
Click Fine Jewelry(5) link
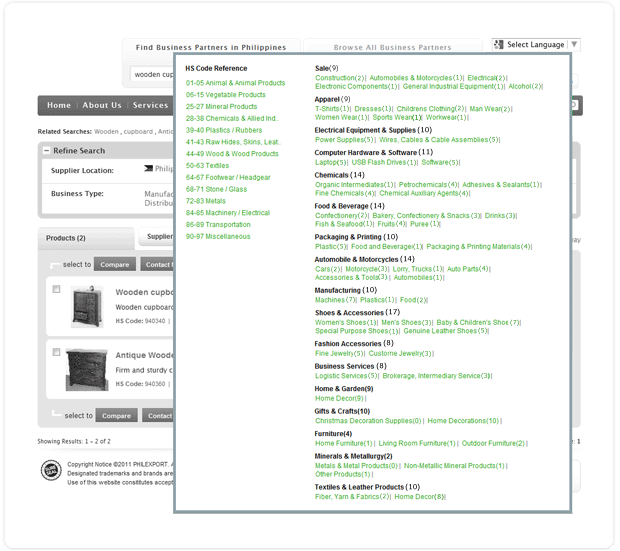pos(339,354)
